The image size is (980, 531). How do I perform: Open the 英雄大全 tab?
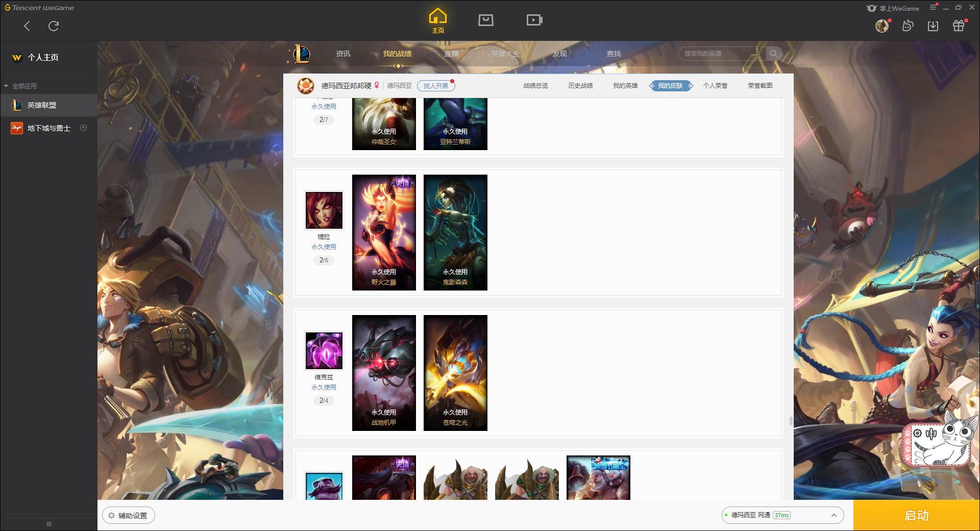(505, 54)
